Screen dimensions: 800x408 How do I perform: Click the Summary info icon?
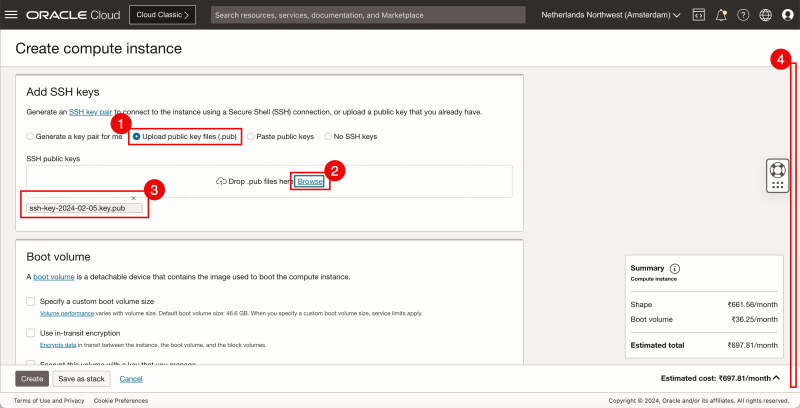click(x=675, y=269)
